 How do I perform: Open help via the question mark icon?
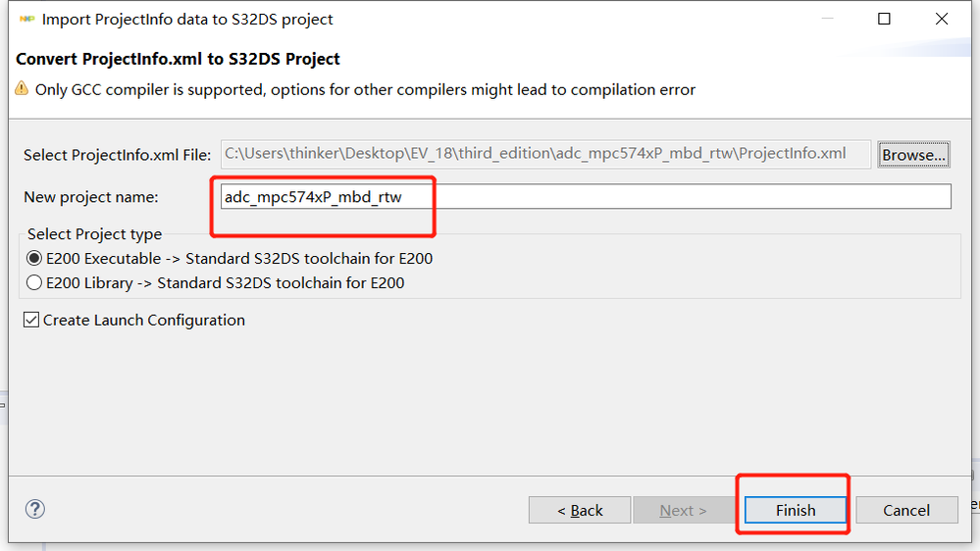pyautogui.click(x=35, y=509)
